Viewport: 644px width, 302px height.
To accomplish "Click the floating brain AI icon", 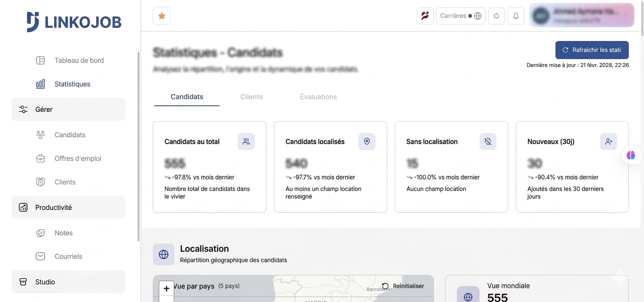I will point(630,155).
